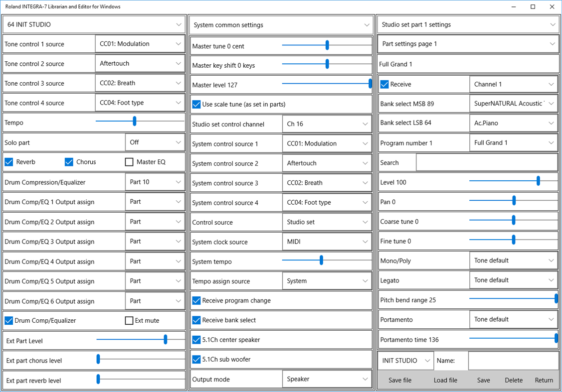Open Drum Comp/EQ 6 Output assign dropdown

[155, 301]
